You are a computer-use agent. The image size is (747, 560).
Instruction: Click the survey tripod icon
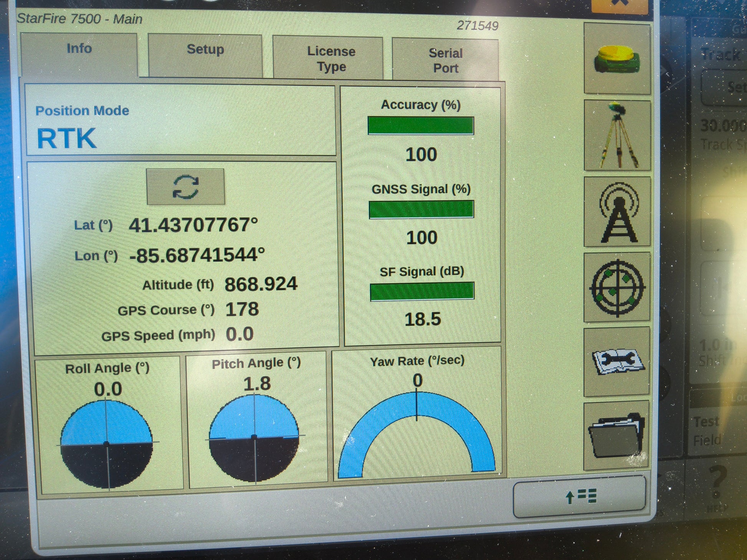pyautogui.click(x=616, y=135)
